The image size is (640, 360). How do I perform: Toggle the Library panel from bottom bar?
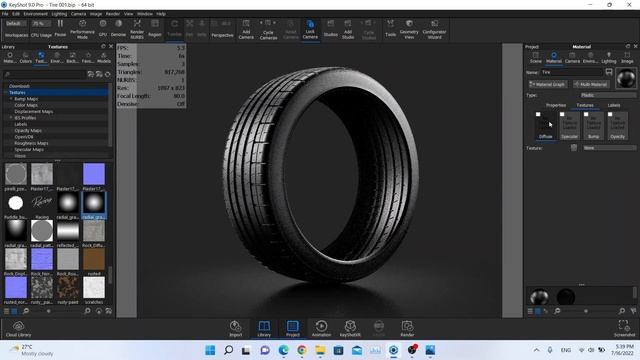pyautogui.click(x=264, y=329)
